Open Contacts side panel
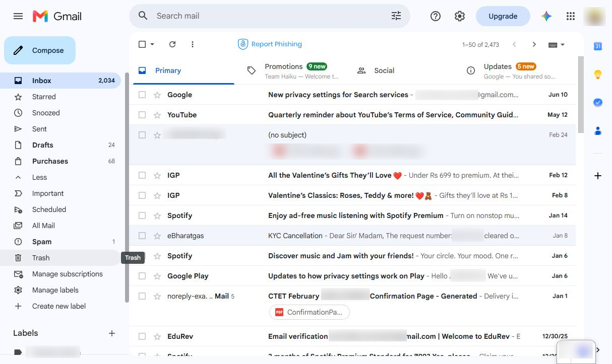The image size is (612, 364). 598,131
